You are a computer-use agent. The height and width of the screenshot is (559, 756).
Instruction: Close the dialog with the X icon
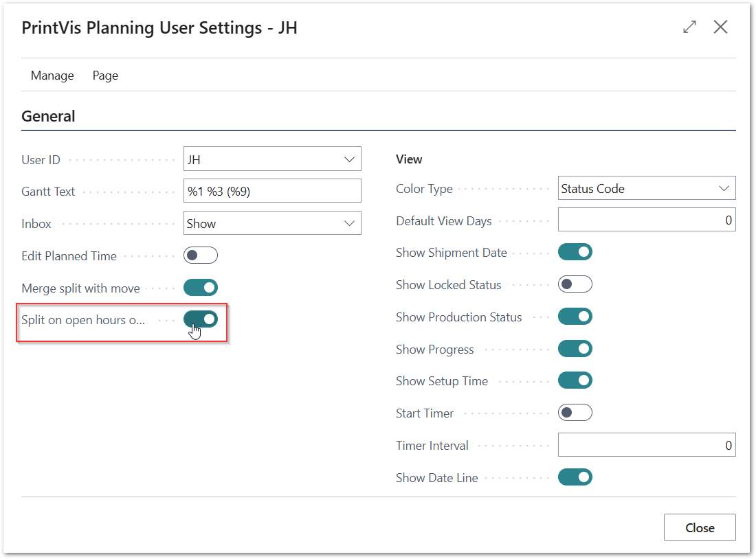(x=720, y=27)
